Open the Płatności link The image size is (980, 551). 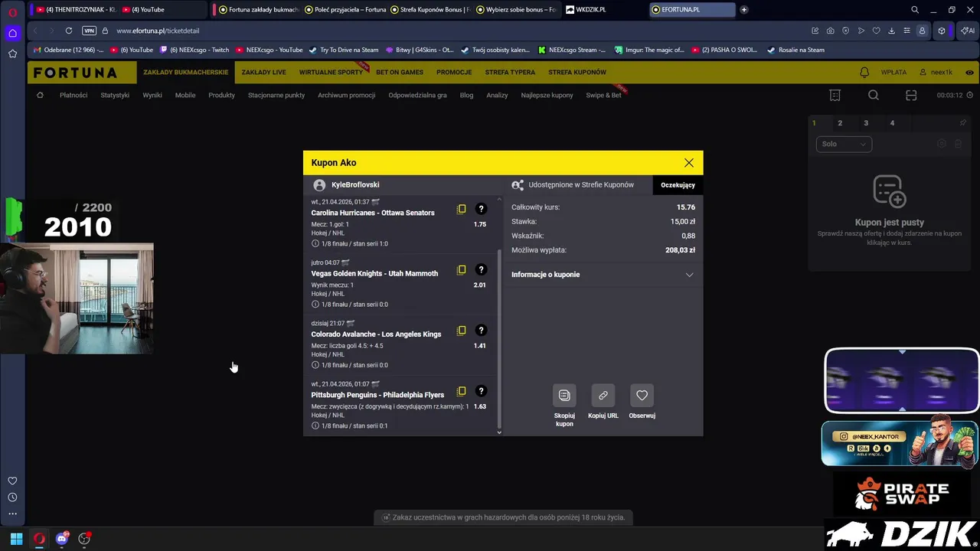(73, 95)
